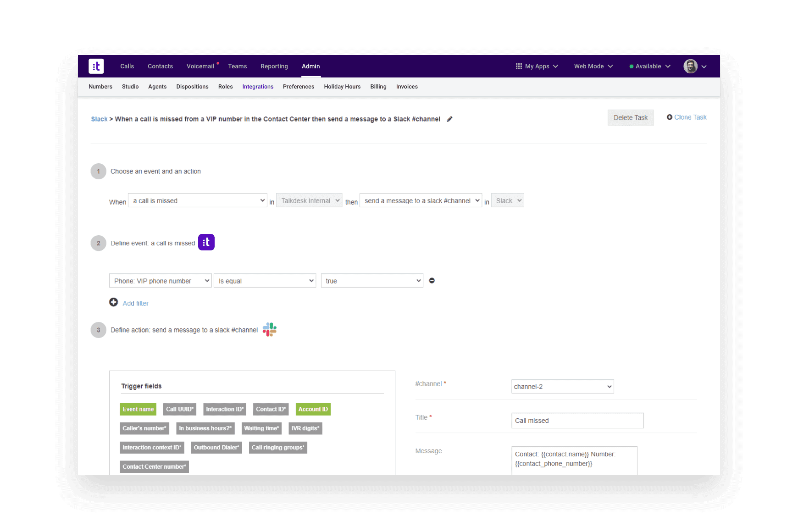Select the 'Event name' trigger field chip
Screen dimensions: 798x532
coord(138,409)
